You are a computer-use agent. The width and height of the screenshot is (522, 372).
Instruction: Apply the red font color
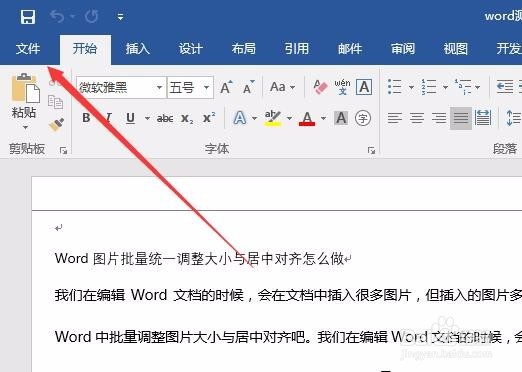[x=307, y=118]
